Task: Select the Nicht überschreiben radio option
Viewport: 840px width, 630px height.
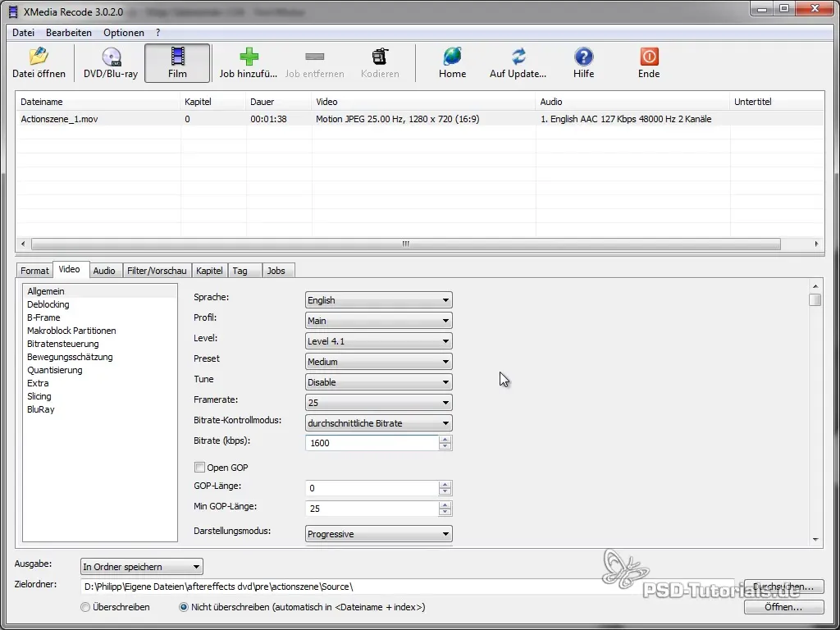Action: point(184,607)
